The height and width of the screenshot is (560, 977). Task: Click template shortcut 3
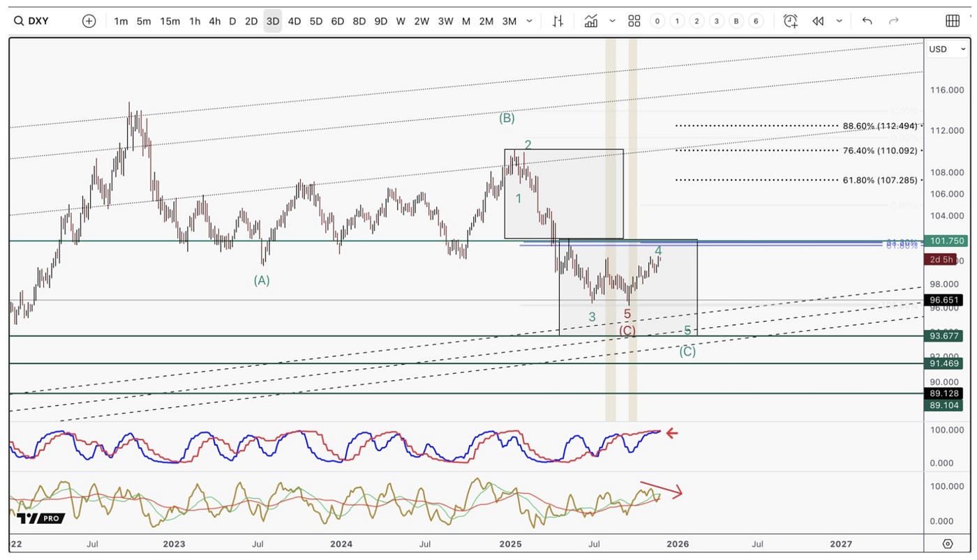click(717, 21)
